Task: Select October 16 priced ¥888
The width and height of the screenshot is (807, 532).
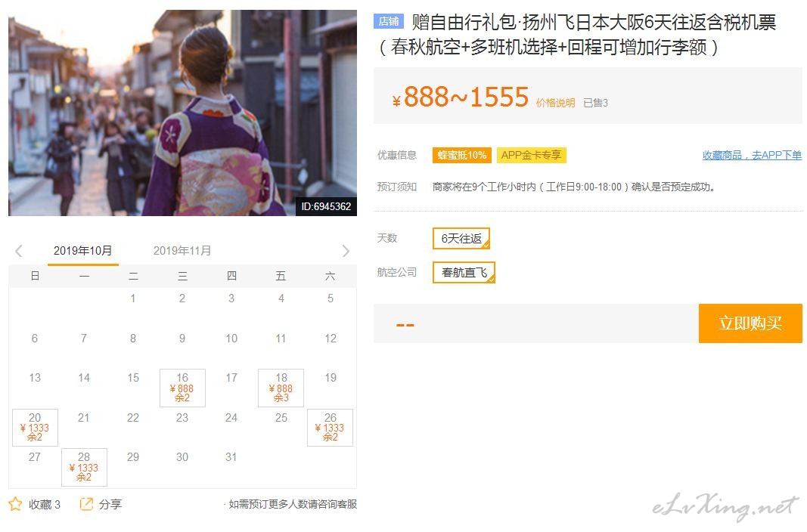Action: (x=182, y=388)
